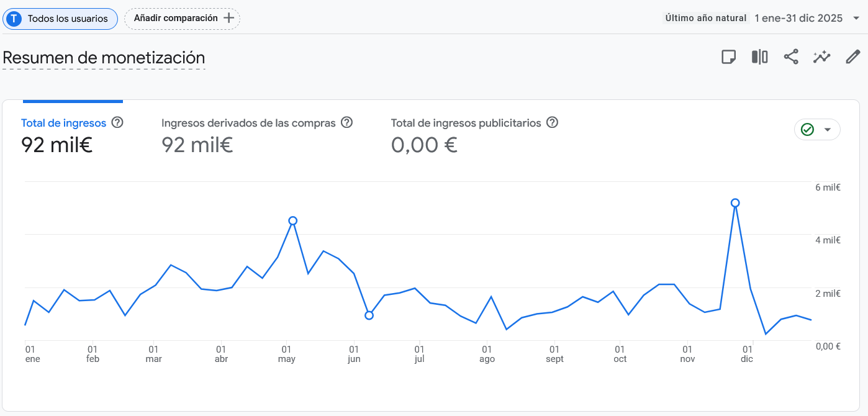Click the Resumen de monetización title
Viewport: 868px width, 416px height.
104,58
